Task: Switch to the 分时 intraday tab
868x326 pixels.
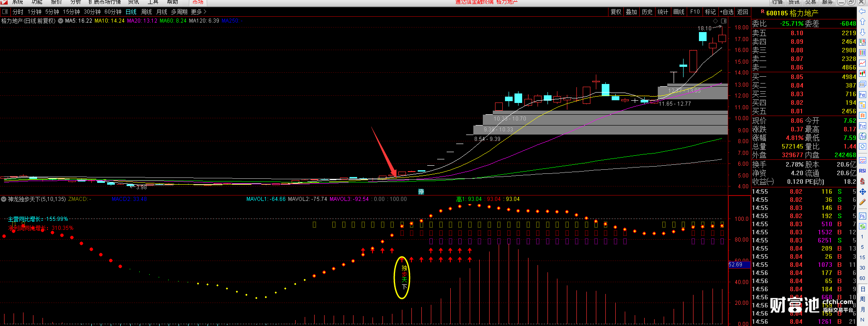Action: click(18, 12)
